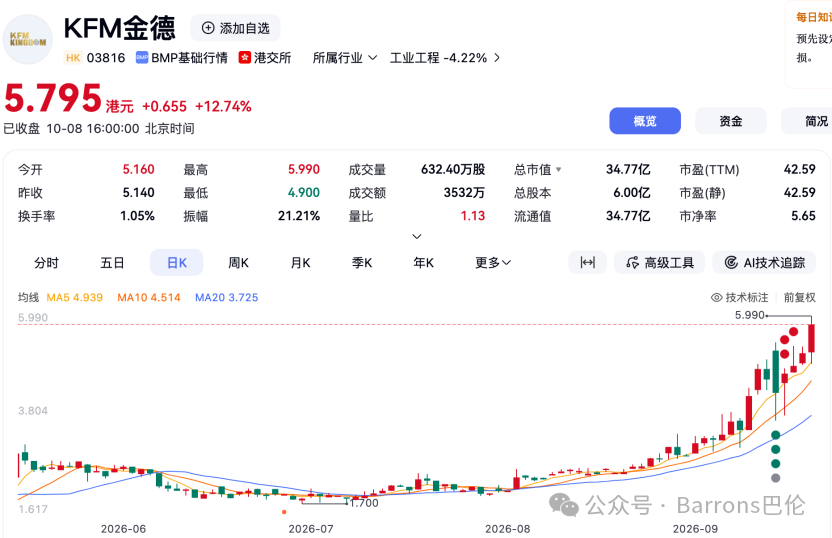Click the 最低 4.900 value

point(304,193)
